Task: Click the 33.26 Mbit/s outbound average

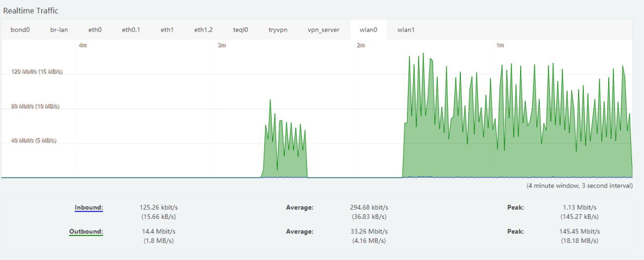Action: pyautogui.click(x=369, y=231)
